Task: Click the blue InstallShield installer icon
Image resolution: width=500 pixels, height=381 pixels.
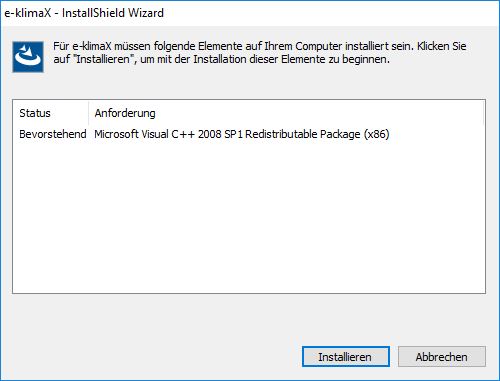Action: pyautogui.click(x=28, y=57)
